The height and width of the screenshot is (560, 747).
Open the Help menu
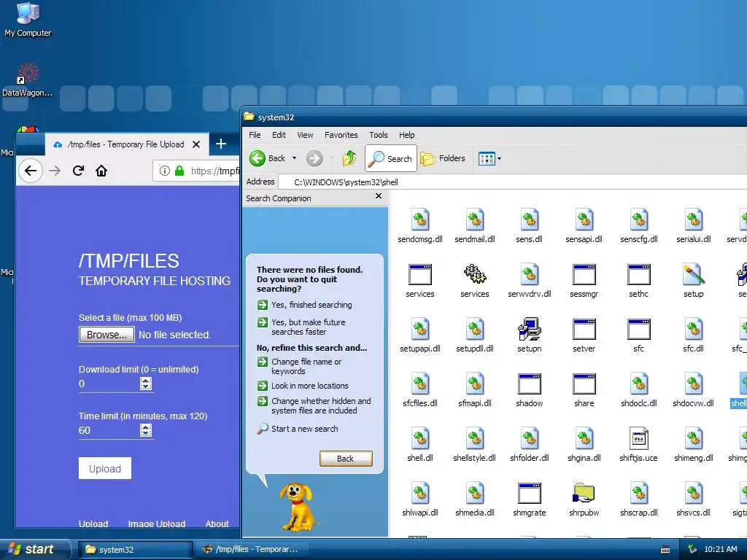[x=407, y=135]
